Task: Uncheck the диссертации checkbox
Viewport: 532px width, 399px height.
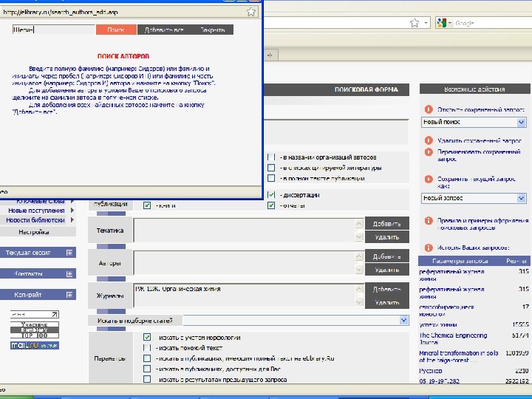Action: 271,195
